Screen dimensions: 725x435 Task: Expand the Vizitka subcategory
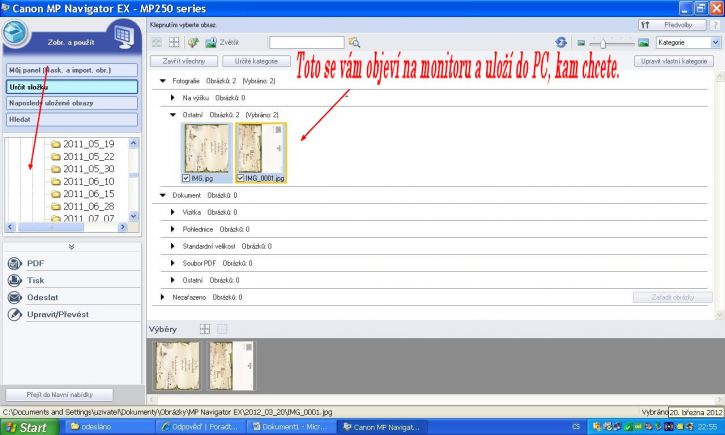click(172, 212)
